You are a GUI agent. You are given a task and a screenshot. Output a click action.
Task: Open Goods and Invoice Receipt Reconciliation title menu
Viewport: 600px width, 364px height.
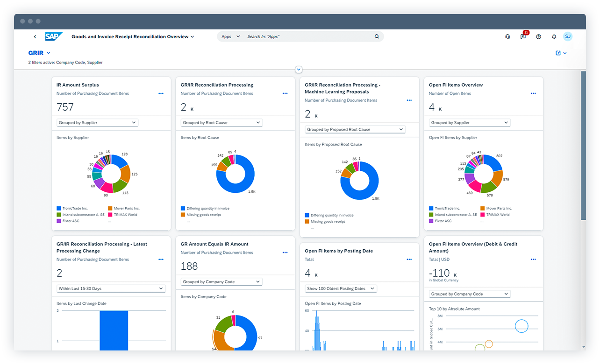click(x=133, y=36)
